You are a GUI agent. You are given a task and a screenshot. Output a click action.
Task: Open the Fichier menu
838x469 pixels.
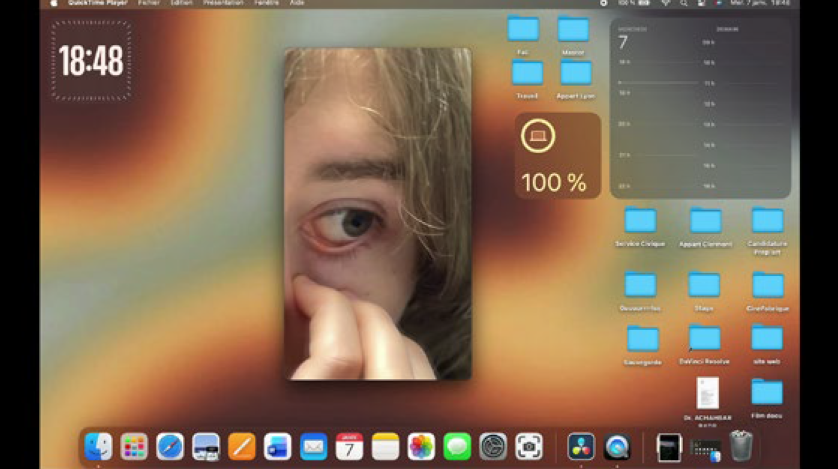148,4
